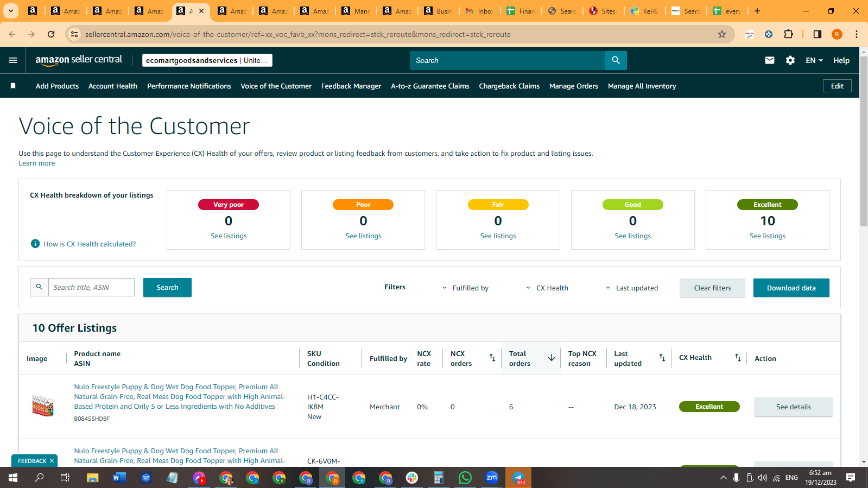This screenshot has width=868, height=488.
Task: Open How is CX Health calculated link
Action: coord(90,244)
